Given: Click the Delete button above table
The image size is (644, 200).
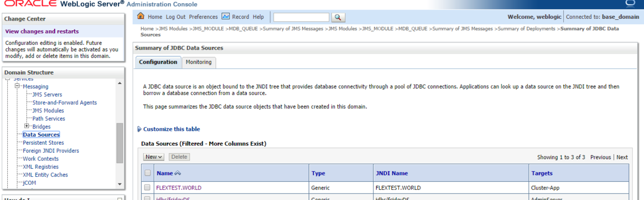Looking at the screenshot, I should (x=179, y=157).
